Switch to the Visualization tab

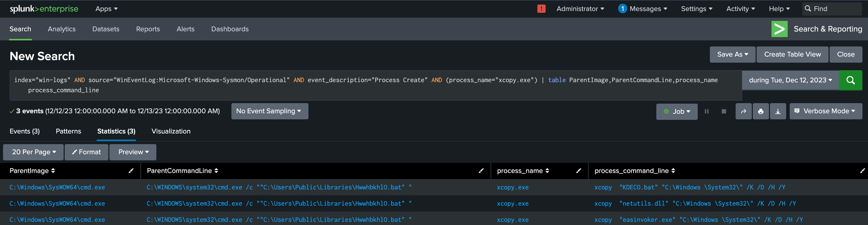tap(171, 131)
